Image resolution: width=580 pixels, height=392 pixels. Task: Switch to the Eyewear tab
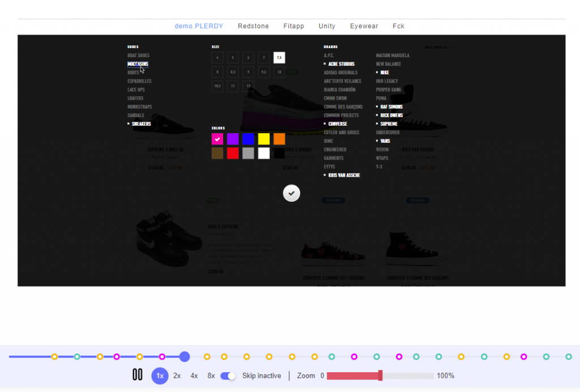pos(364,26)
